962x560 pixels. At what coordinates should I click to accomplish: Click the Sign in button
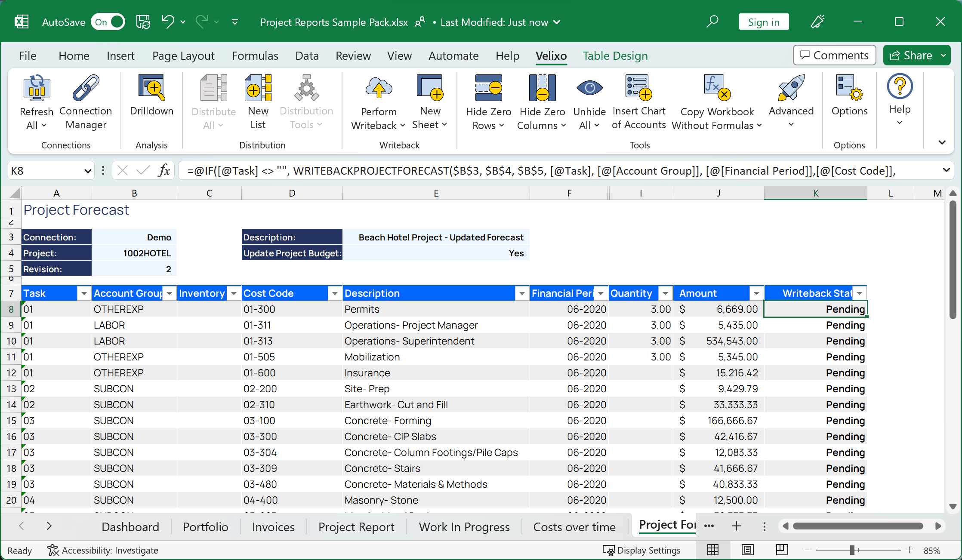(x=764, y=22)
